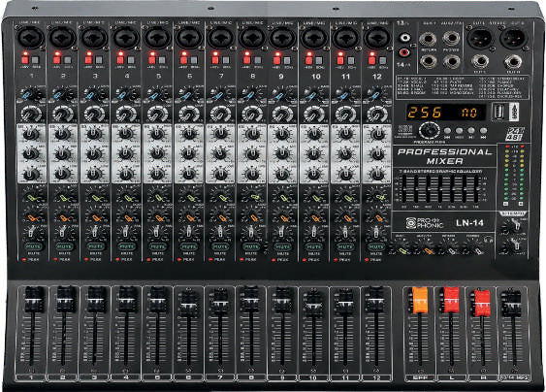Click the compressor knob on channel 1
This screenshot has height=392, width=546.
click(x=31, y=114)
